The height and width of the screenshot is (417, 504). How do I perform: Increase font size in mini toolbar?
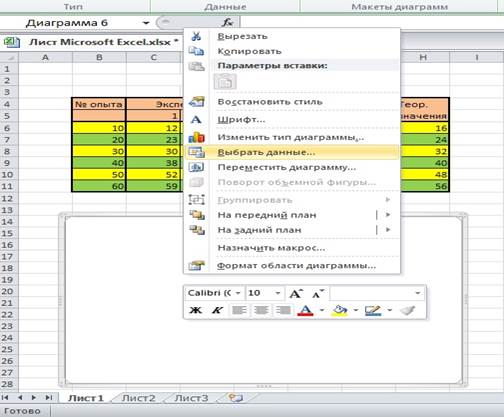296,293
